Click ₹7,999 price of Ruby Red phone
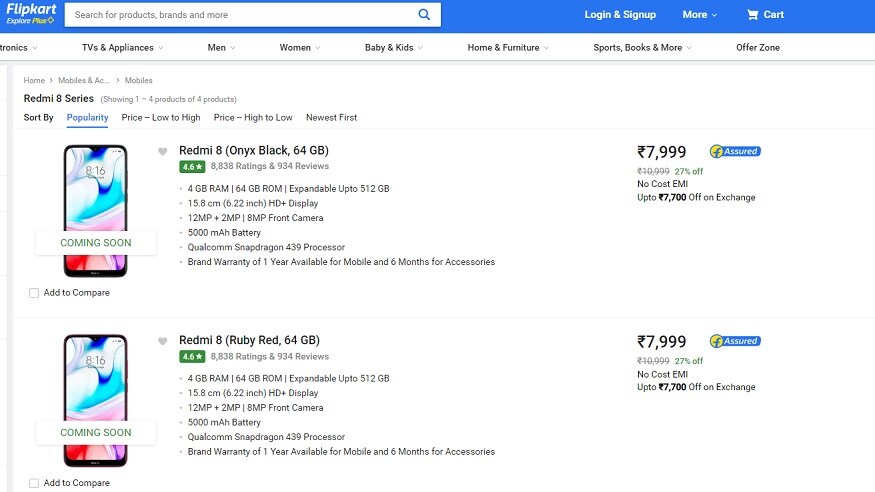This screenshot has width=875, height=492. click(662, 341)
